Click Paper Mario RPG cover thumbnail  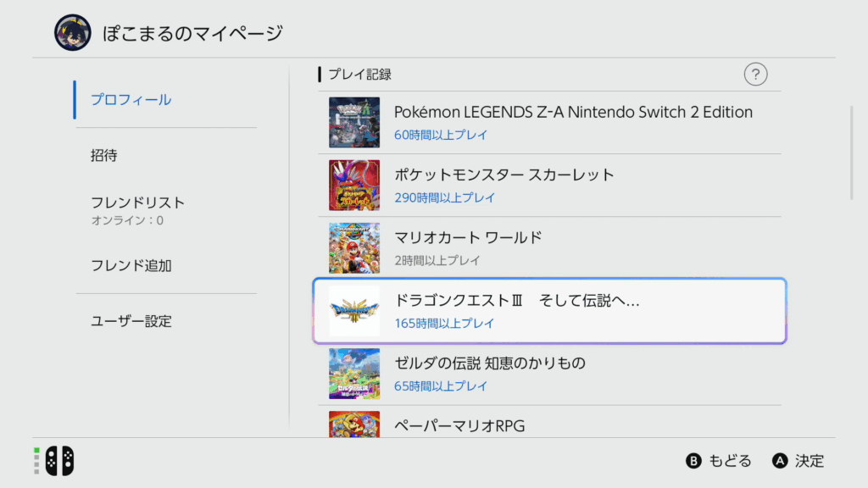[x=354, y=424]
